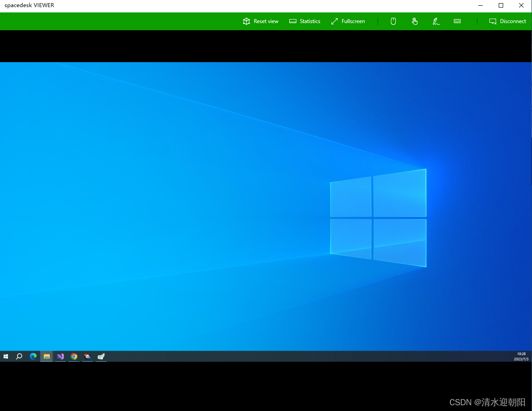Click the Reset view button
Screen dimensions: 532x411
tap(260, 21)
